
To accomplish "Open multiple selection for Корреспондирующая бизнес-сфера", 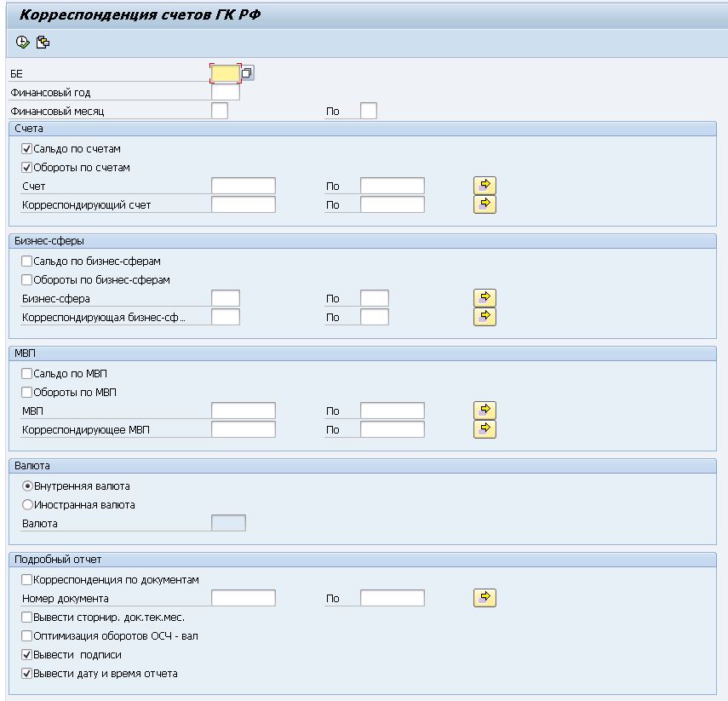I will [x=484, y=316].
